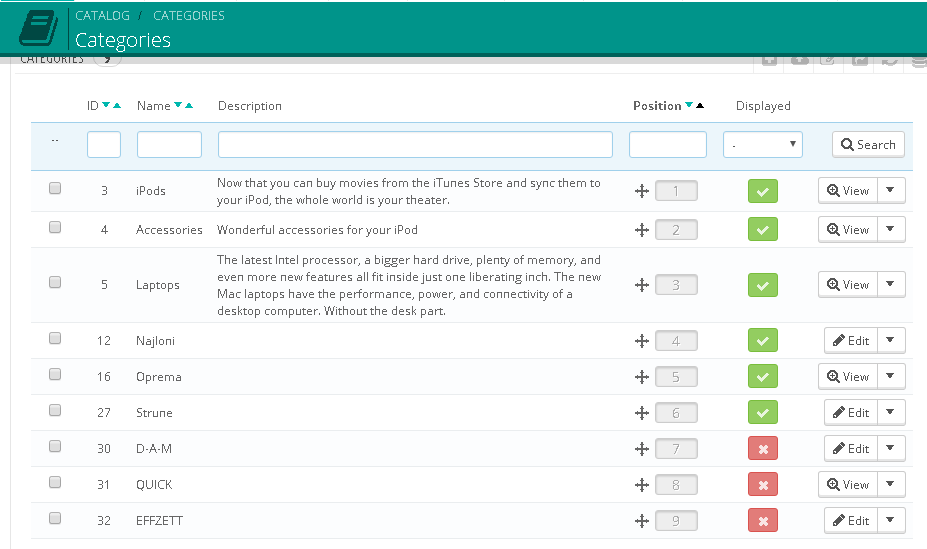
Task: Sort ID column descending arrow
Action: tap(106, 105)
